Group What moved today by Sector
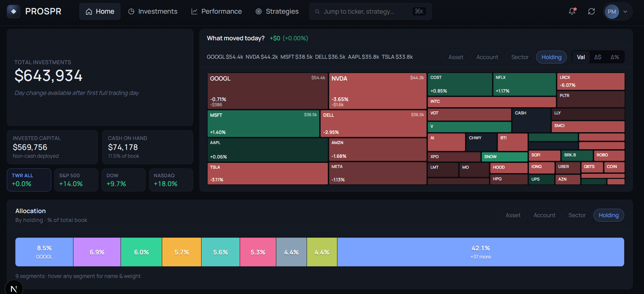644x294 pixels. tap(520, 57)
